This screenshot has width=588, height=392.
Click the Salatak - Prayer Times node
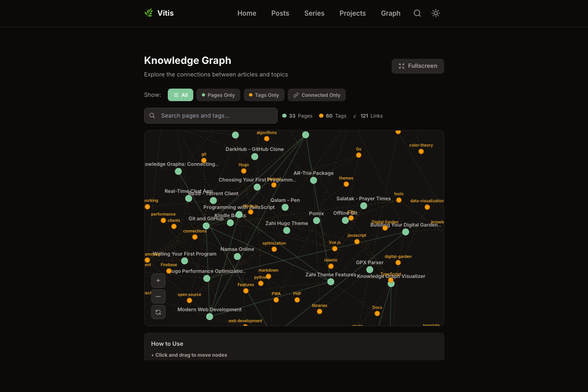click(x=364, y=206)
